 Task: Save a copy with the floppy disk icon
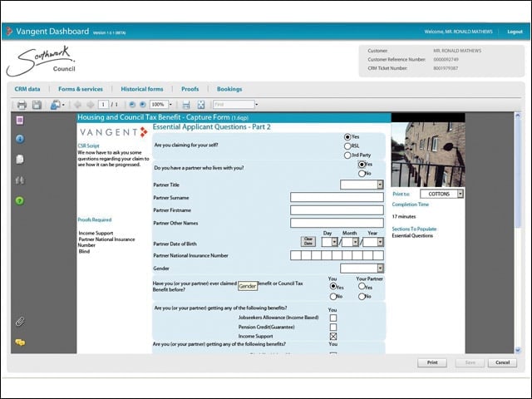37,105
